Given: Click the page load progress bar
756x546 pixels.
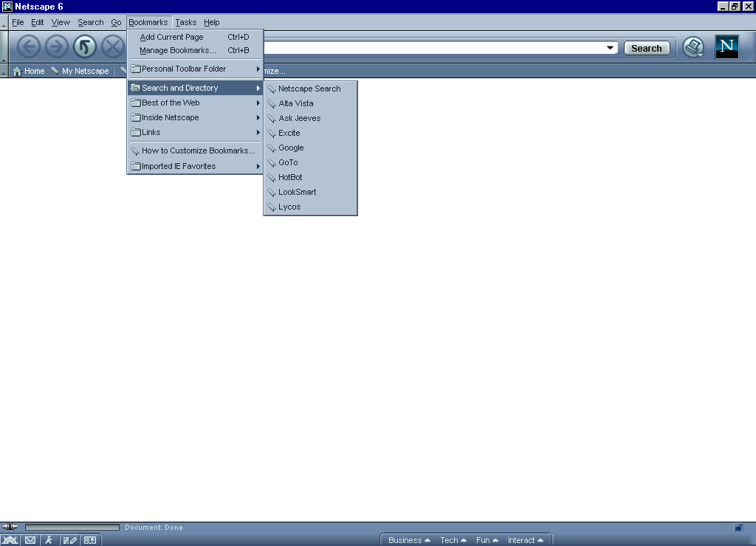Looking at the screenshot, I should pyautogui.click(x=72, y=528).
